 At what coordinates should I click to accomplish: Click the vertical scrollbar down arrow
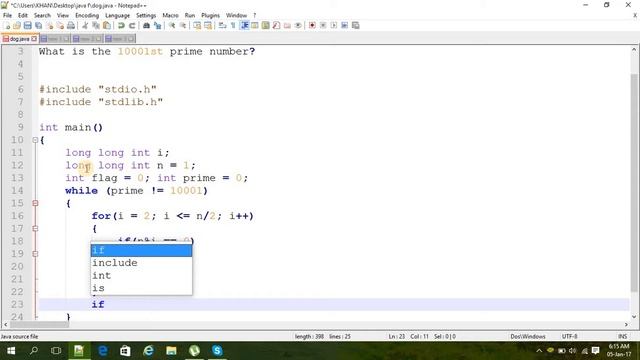(x=634, y=316)
